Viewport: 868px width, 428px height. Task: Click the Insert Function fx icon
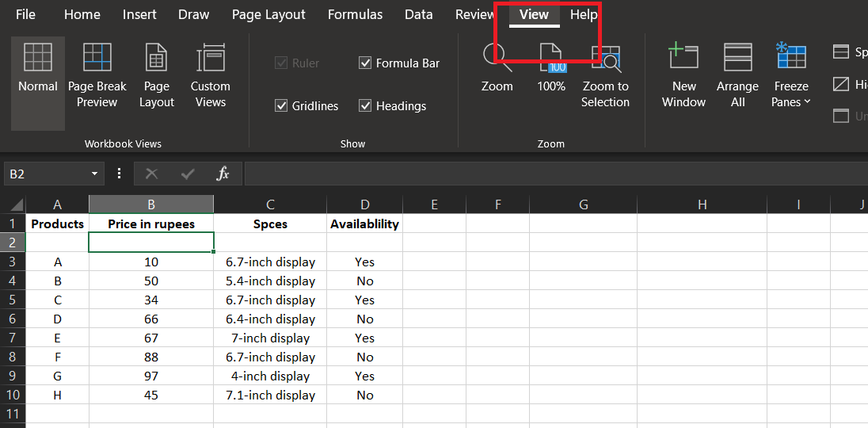(223, 174)
